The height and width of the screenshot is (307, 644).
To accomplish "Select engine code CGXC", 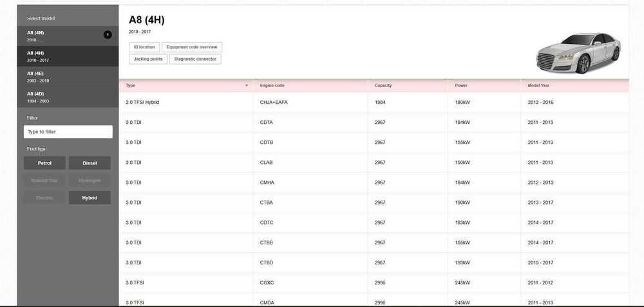I will point(267,282).
